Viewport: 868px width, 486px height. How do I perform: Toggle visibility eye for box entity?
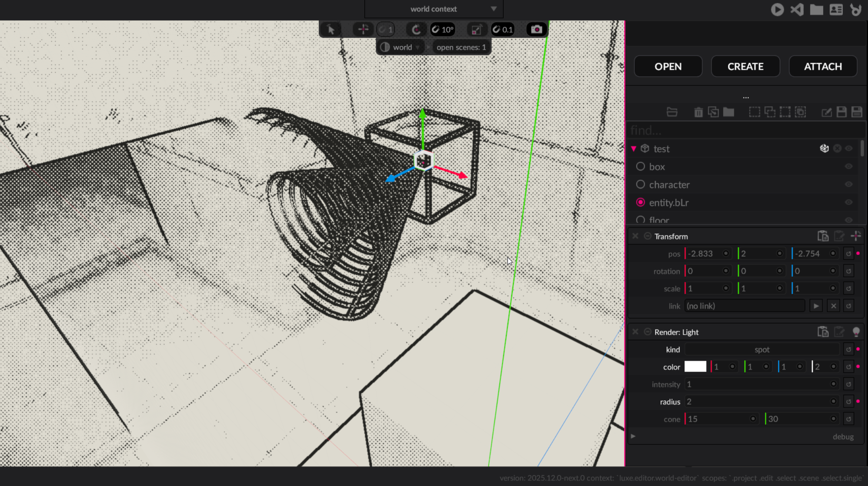(848, 167)
